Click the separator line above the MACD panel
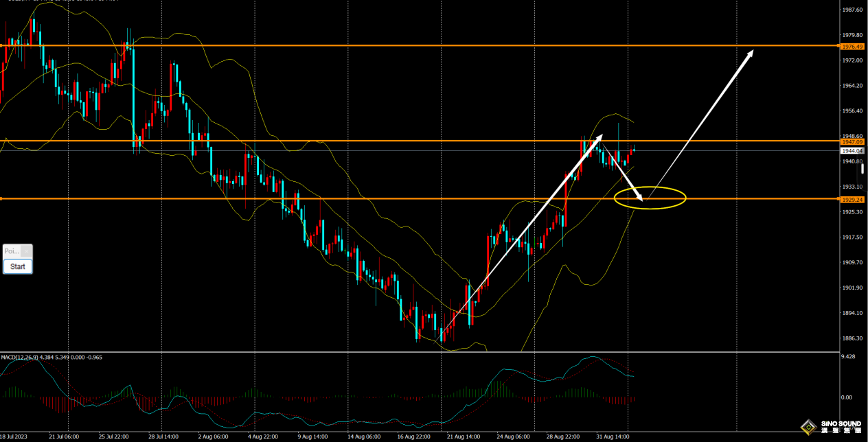This screenshot has width=868, height=442. pos(412,352)
